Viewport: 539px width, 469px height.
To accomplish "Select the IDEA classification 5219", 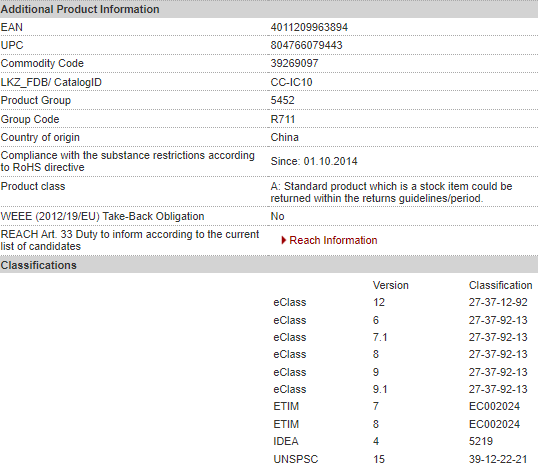I will pos(481,441).
